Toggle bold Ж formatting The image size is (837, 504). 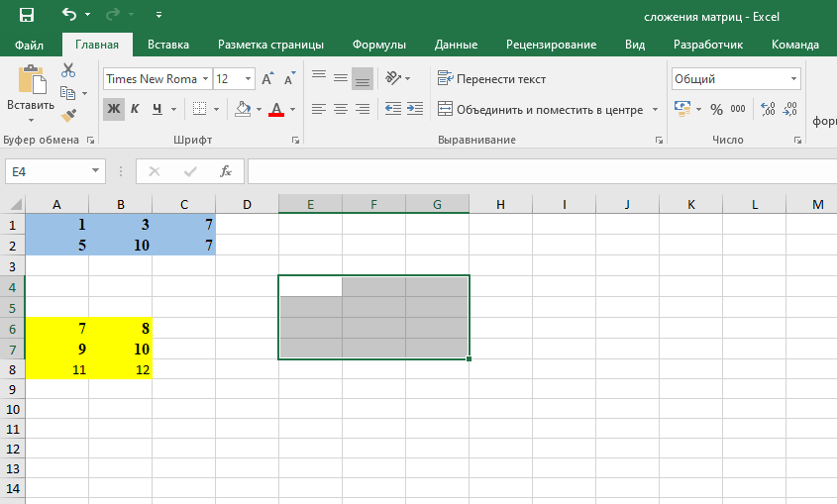114,109
